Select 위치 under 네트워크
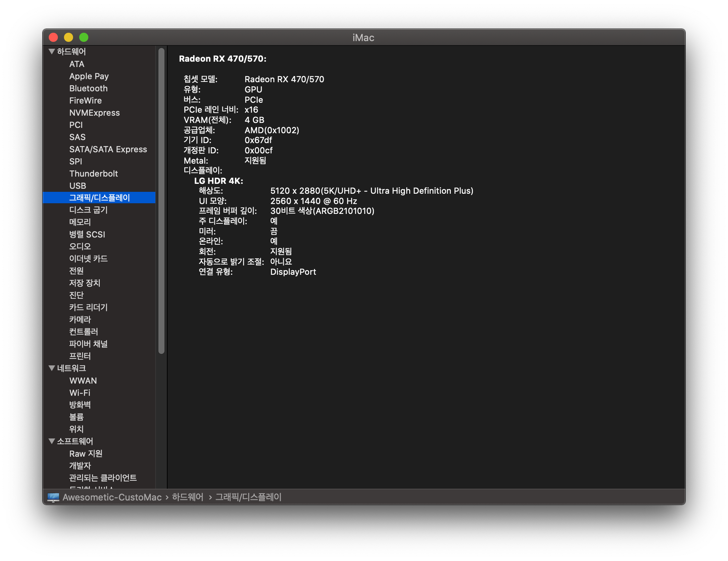 [76, 429]
